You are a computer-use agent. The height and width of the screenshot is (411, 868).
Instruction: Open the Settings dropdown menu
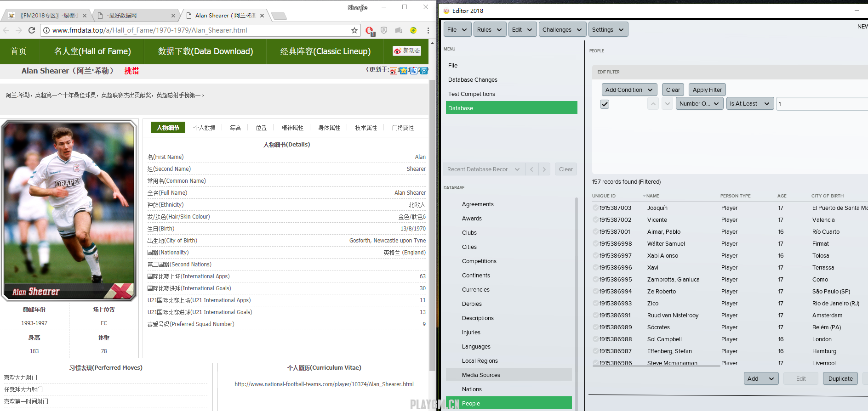[x=608, y=30]
